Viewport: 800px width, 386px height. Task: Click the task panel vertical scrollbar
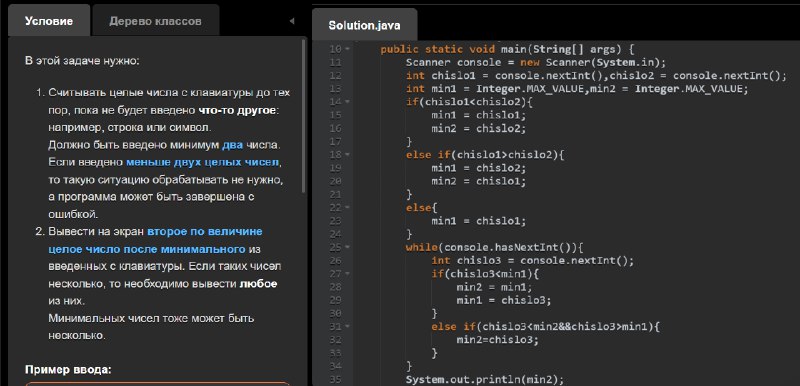(304, 117)
